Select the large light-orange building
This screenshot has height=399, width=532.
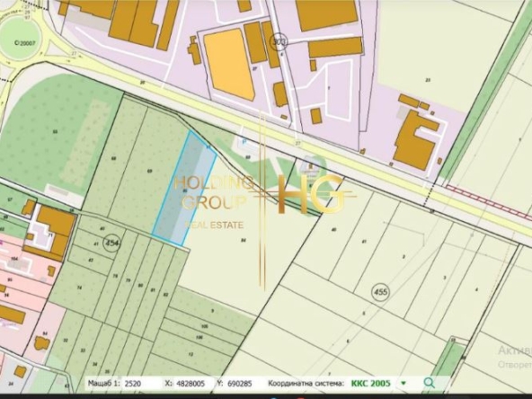point(229,65)
